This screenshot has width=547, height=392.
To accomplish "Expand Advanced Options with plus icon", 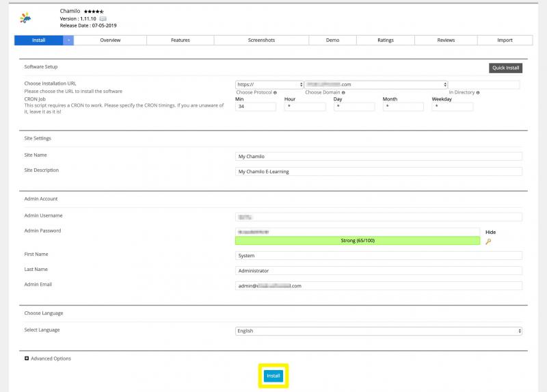I will click(26, 358).
